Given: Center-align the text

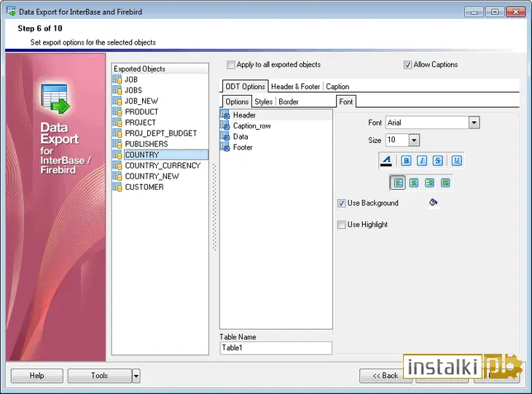Looking at the screenshot, I should [x=414, y=182].
